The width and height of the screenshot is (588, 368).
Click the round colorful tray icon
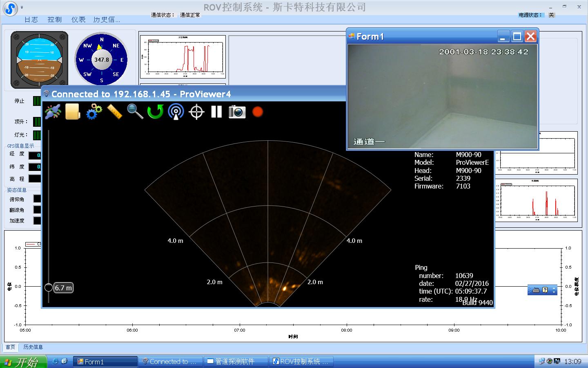tap(550, 361)
